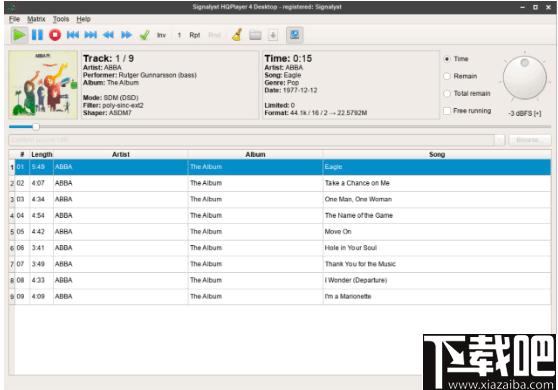Click the blue monitor toolbar icon
The image size is (558, 390).
click(295, 35)
